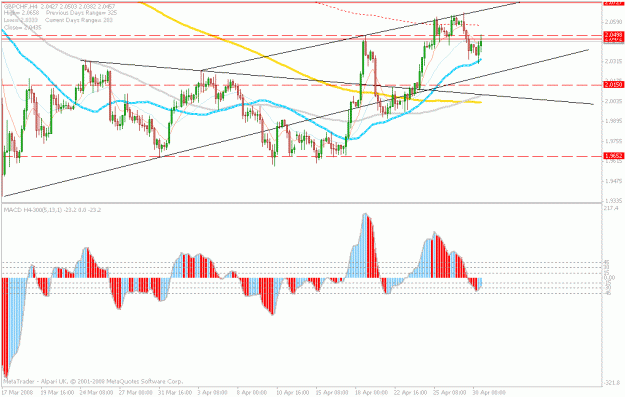Click the 2.0315 price axis label

(x=613, y=61)
